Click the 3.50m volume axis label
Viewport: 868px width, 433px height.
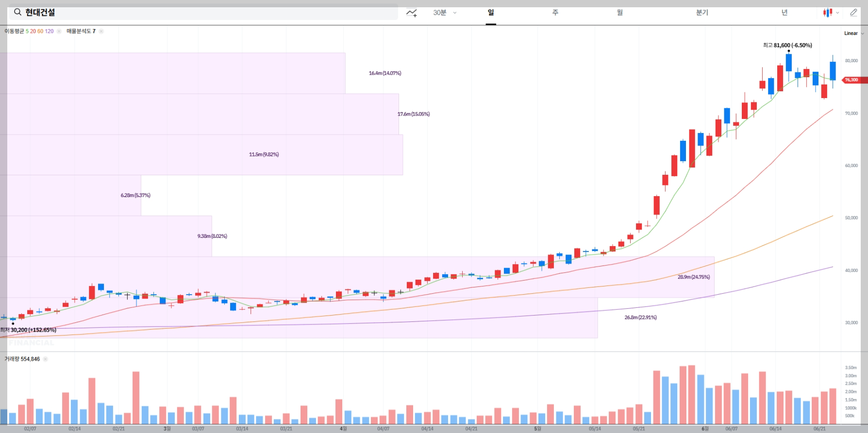coord(851,367)
